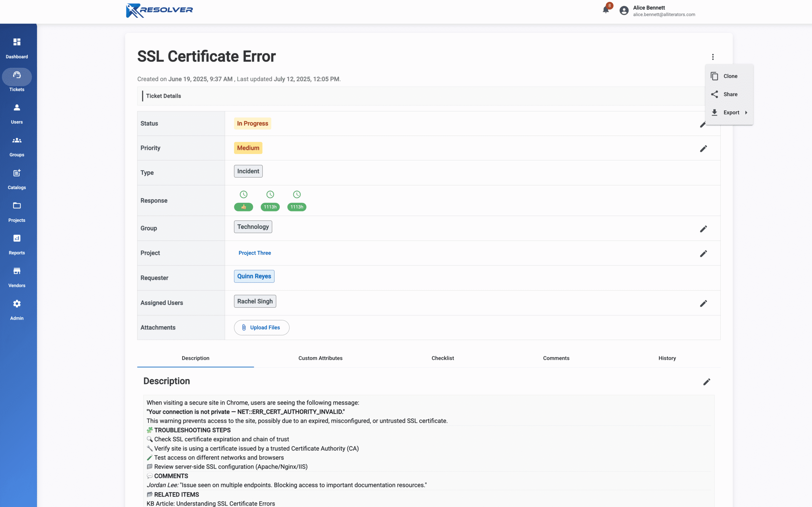Open the notifications bell icon

tap(606, 10)
